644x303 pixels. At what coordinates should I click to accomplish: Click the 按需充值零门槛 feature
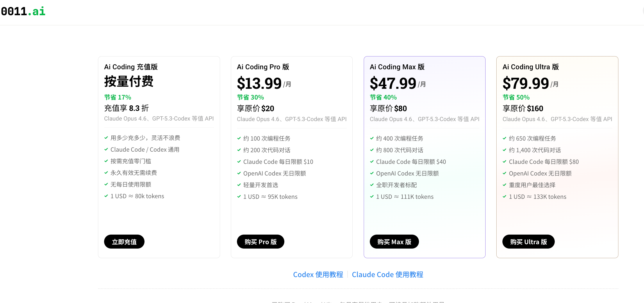[131, 161]
